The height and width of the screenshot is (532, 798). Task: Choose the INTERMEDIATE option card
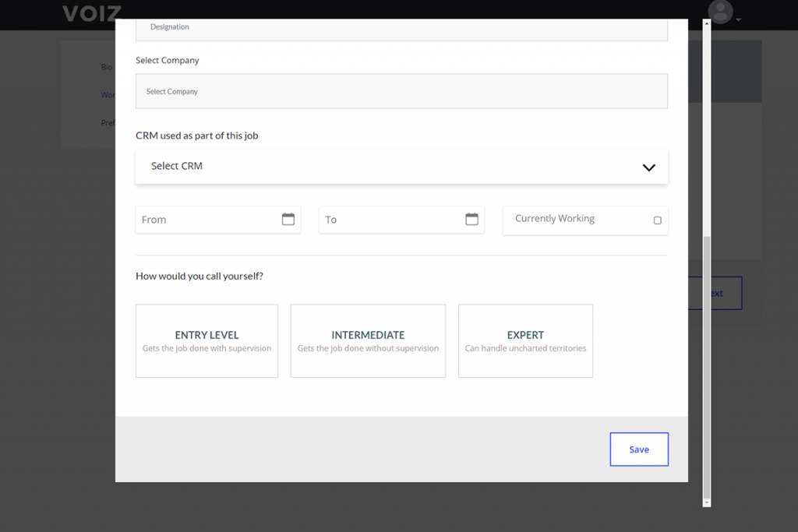(368, 340)
